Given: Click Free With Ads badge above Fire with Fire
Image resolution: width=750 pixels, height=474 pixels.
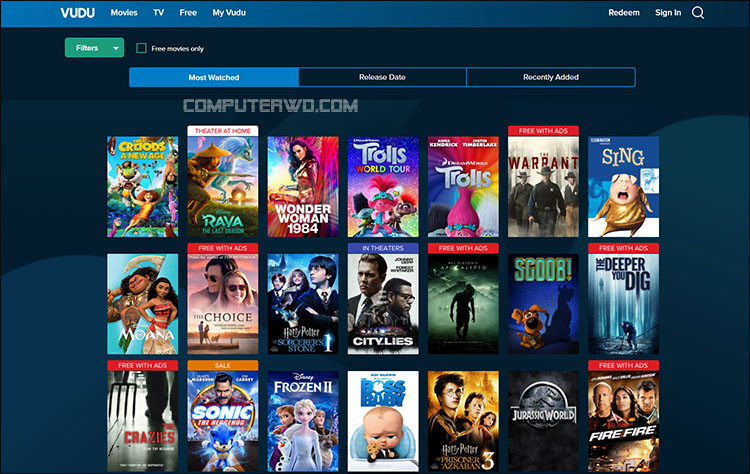Looking at the screenshot, I should coord(623,365).
